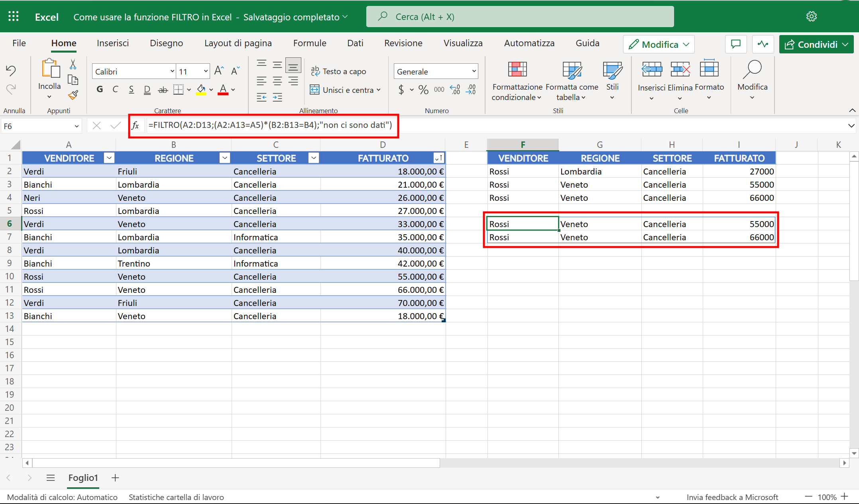This screenshot has width=859, height=504.
Task: Apply the yellow fill color swatch
Action: pyautogui.click(x=201, y=90)
